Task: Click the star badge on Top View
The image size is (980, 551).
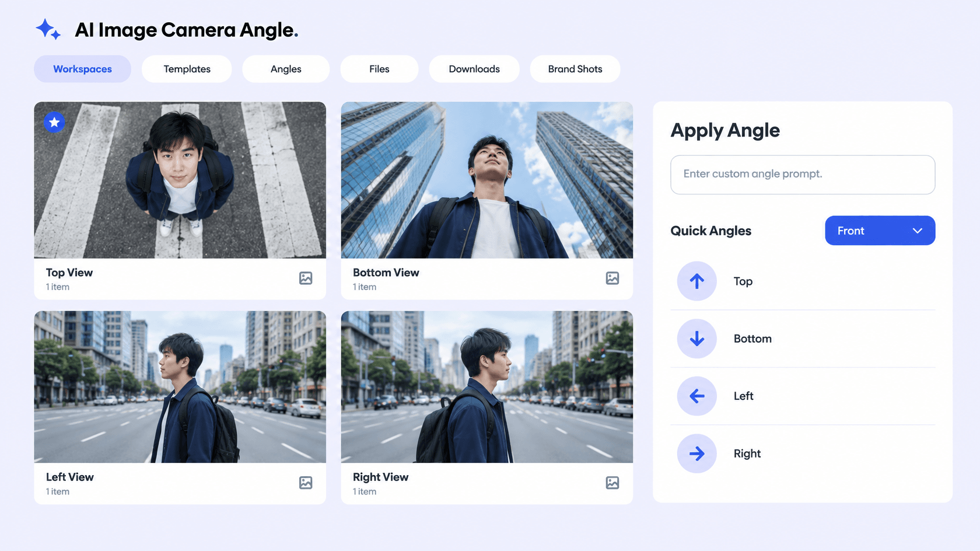Action: 54,122
